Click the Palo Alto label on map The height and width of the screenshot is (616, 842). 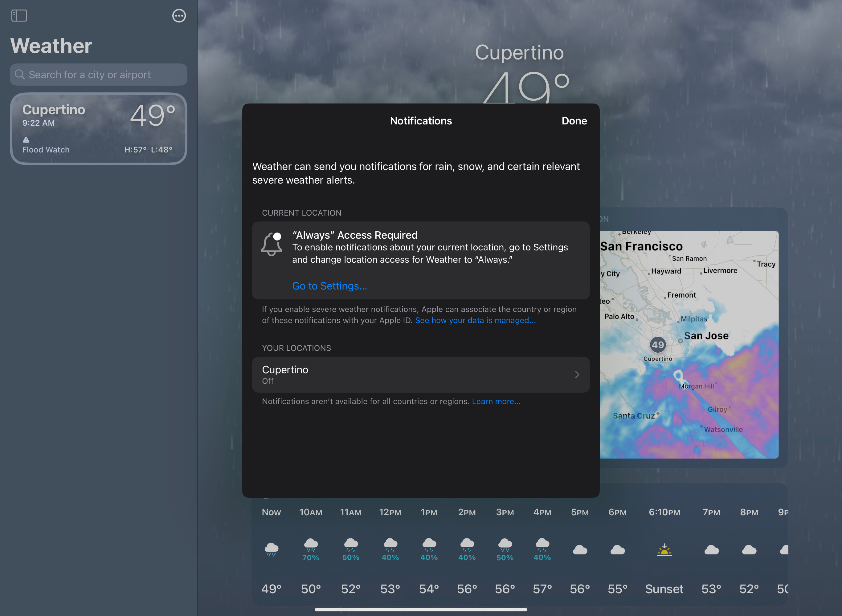click(x=619, y=316)
